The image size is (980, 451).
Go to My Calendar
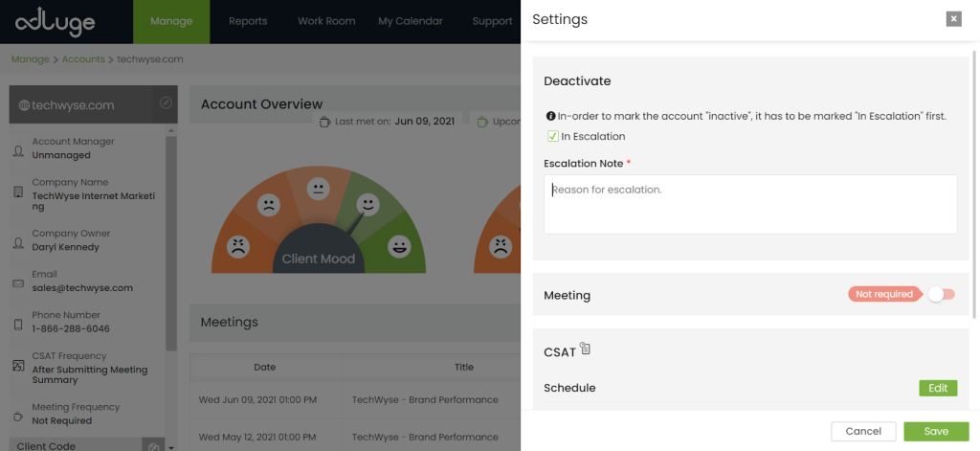click(x=409, y=21)
